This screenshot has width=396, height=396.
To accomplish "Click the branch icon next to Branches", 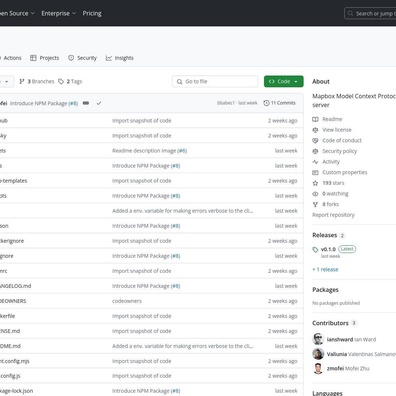I will click(22, 81).
